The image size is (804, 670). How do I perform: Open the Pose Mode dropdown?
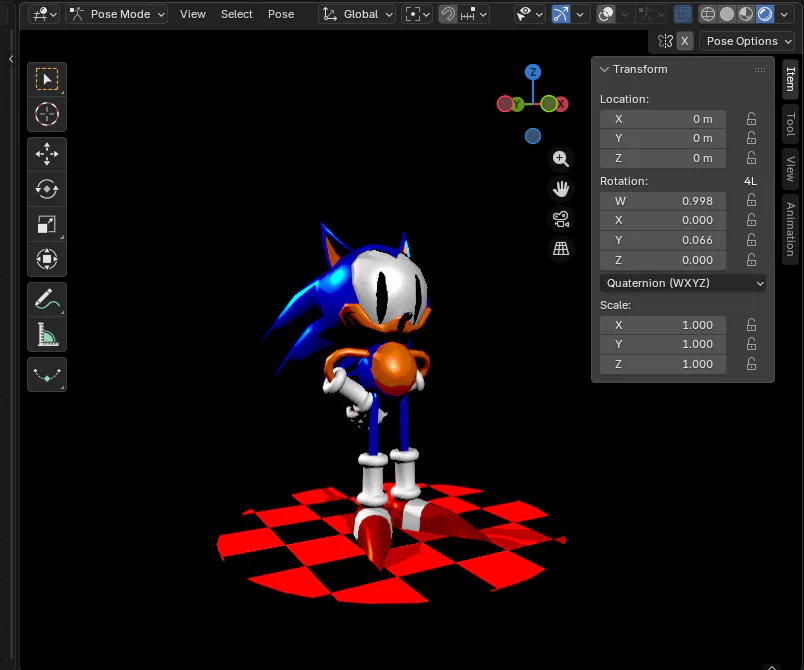pos(117,14)
